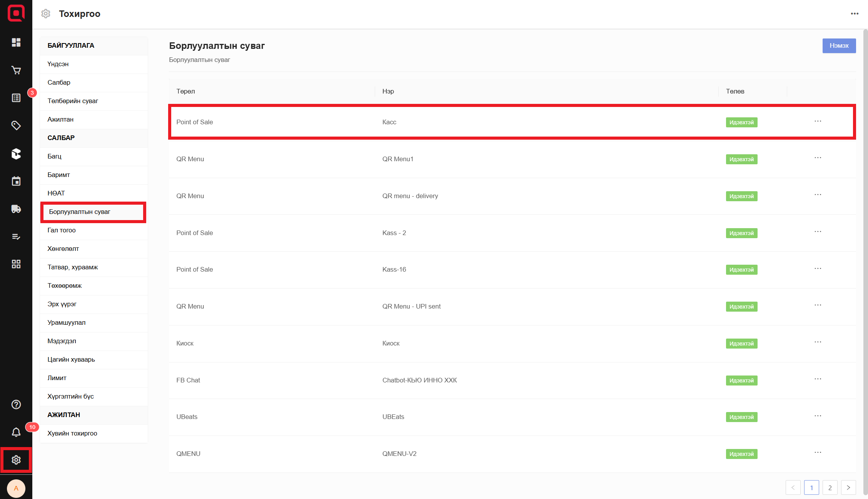The image size is (868, 499).
Task: Open the settings gear in sidebar
Action: [16, 460]
